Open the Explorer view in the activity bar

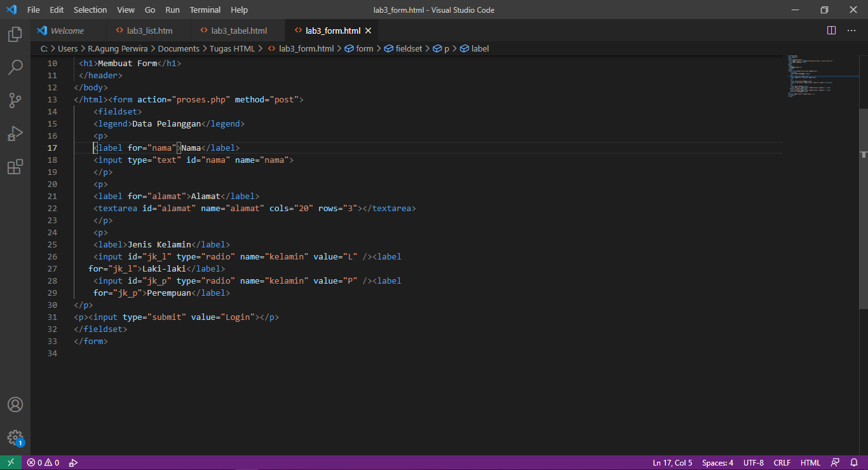pos(15,34)
